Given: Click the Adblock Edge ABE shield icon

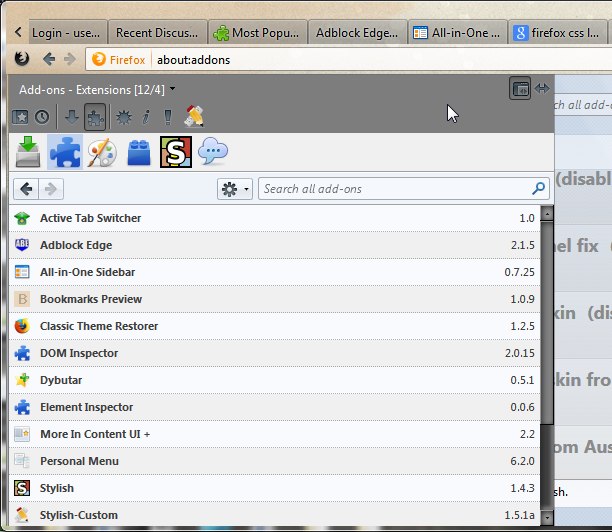Looking at the screenshot, I should point(22,245).
